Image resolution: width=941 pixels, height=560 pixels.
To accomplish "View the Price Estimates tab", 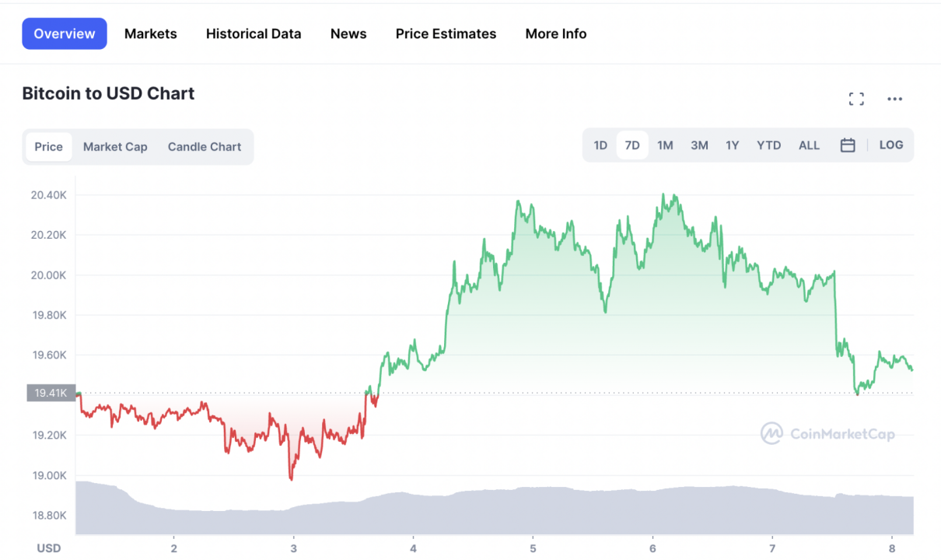I will tap(446, 33).
